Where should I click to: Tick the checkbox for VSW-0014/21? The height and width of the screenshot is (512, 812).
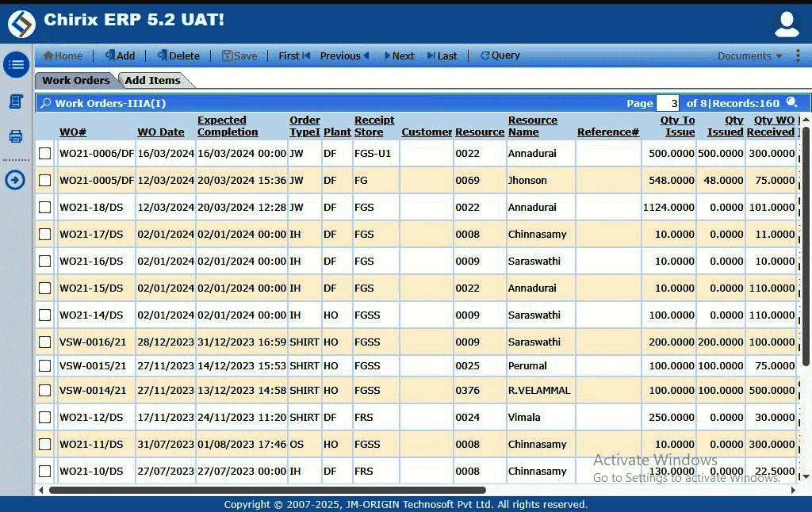tap(45, 391)
